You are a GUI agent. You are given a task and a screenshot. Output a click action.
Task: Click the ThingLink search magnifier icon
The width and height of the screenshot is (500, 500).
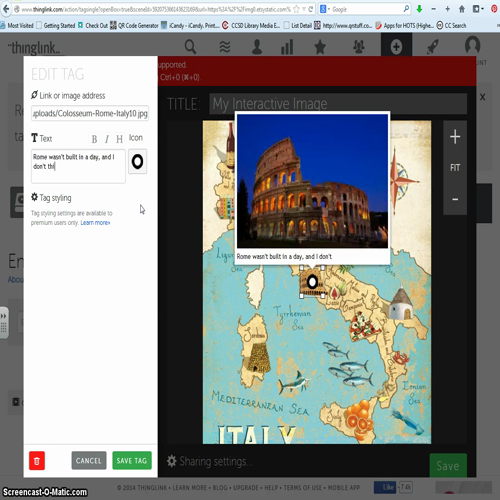click(190, 46)
